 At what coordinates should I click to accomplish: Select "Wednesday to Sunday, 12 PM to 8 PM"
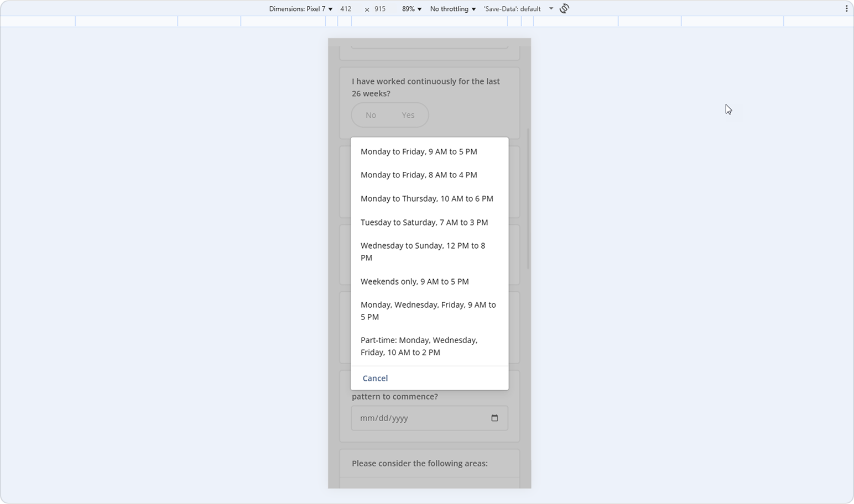coord(423,251)
